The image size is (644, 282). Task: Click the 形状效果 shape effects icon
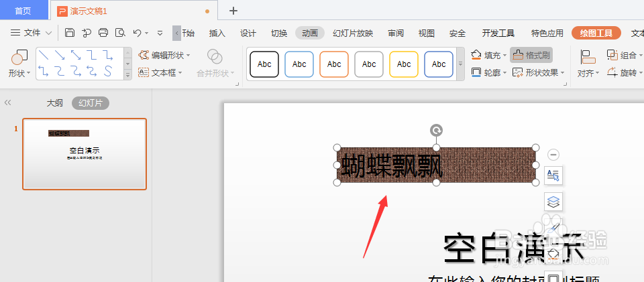pos(518,73)
